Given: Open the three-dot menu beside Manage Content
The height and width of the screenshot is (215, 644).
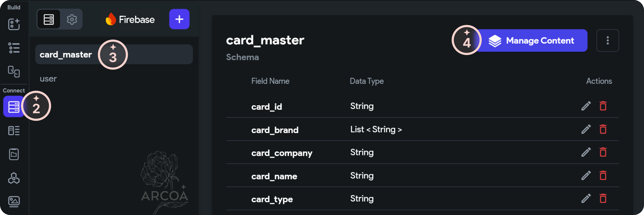Looking at the screenshot, I should point(608,40).
